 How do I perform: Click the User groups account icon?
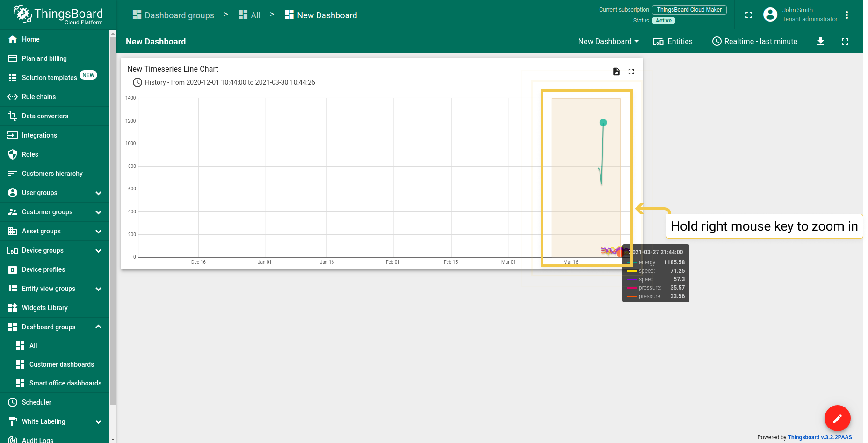13,193
